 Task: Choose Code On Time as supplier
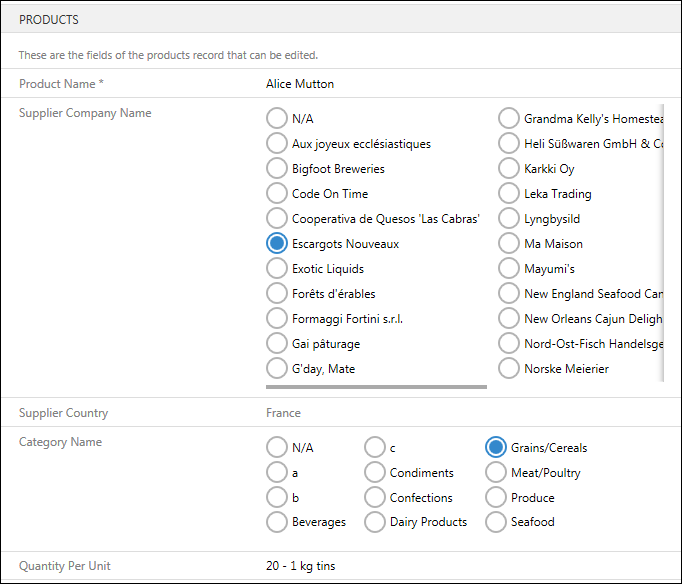point(277,194)
